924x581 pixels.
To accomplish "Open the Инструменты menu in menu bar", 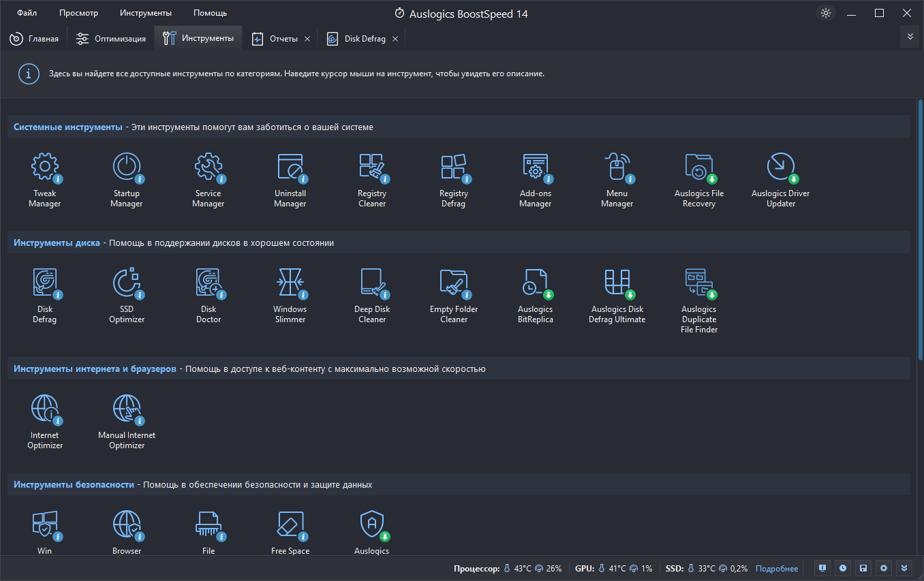I will click(x=146, y=13).
